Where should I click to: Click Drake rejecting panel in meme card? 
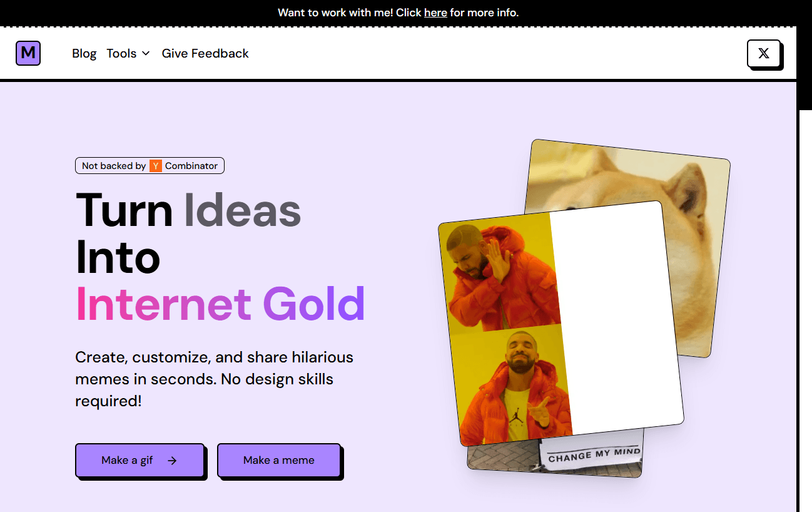500,275
